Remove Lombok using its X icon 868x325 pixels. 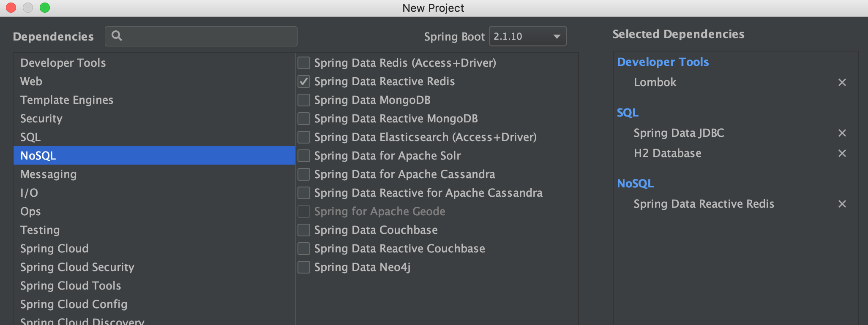click(x=842, y=82)
